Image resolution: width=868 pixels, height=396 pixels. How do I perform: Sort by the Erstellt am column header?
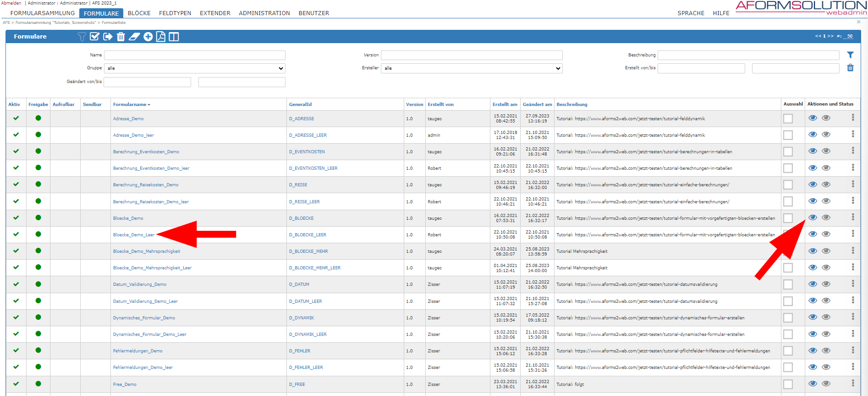tap(505, 105)
